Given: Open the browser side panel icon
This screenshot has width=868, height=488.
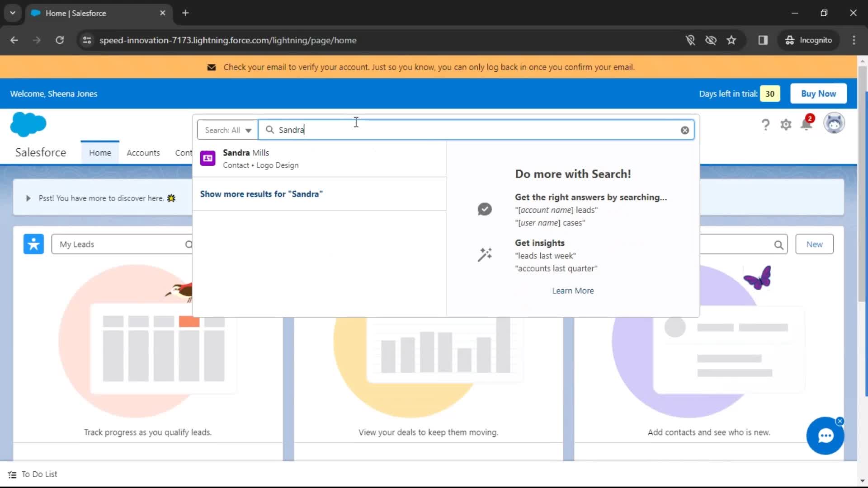Looking at the screenshot, I should [x=763, y=40].
